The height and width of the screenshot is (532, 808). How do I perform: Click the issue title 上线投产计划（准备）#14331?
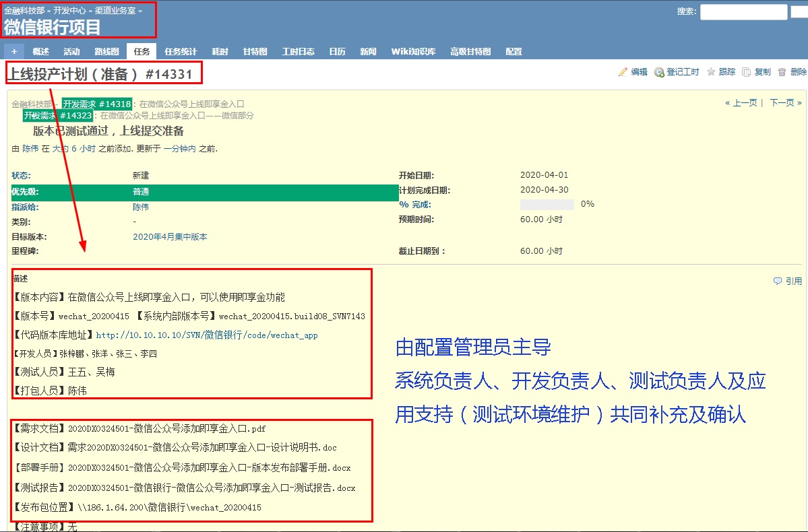click(100, 74)
